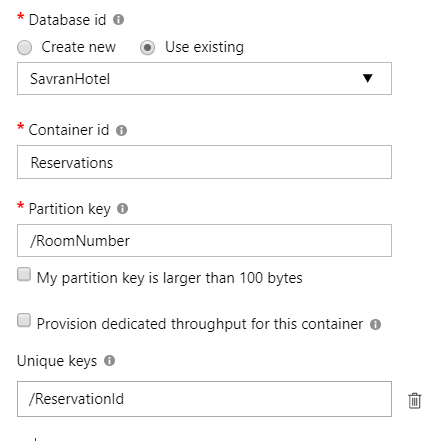Enable partition key larger than 100 bytes checkbox

[x=24, y=275]
